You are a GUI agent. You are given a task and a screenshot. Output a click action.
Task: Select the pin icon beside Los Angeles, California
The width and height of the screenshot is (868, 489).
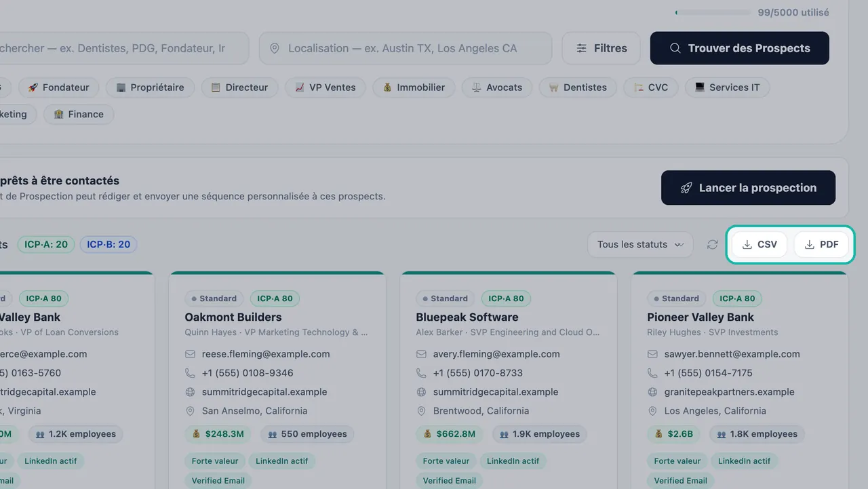click(652, 411)
